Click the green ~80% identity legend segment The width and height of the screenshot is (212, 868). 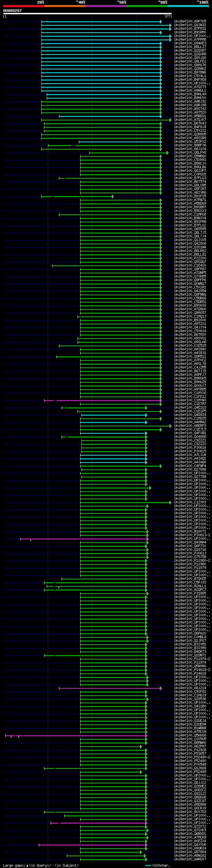[147, 6]
